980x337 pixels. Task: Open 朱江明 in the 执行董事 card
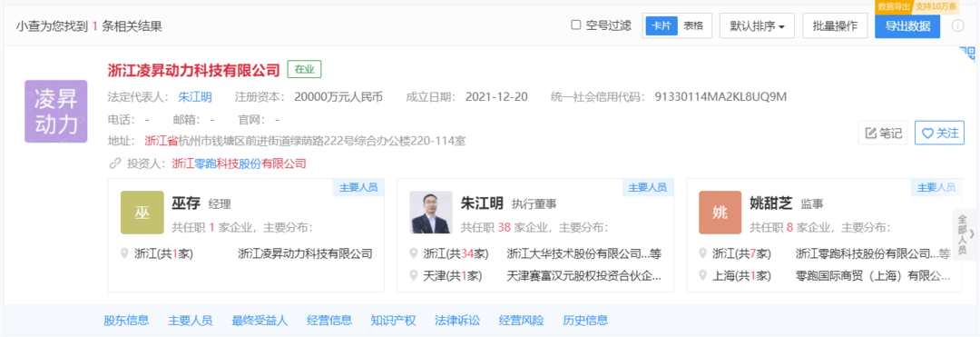(483, 203)
